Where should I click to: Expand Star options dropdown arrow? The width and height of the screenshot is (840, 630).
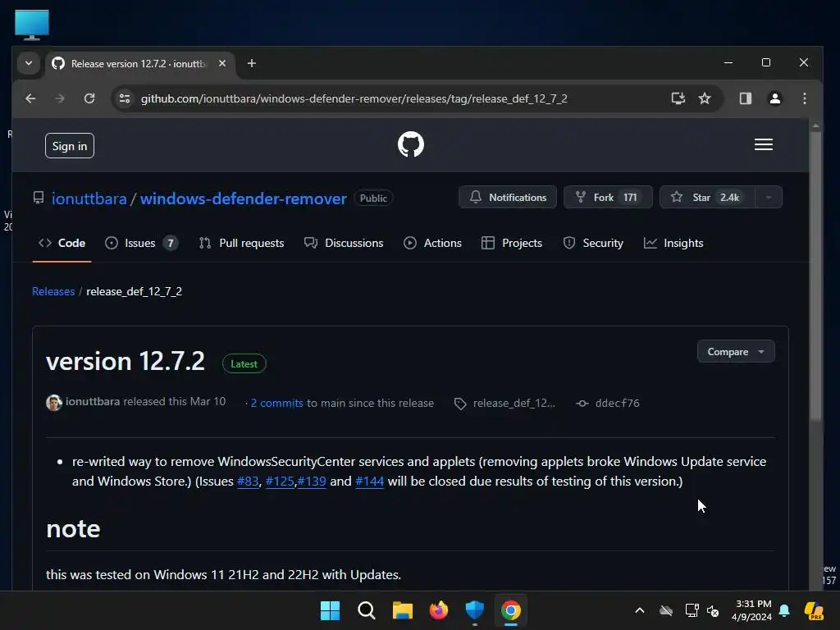[768, 197]
